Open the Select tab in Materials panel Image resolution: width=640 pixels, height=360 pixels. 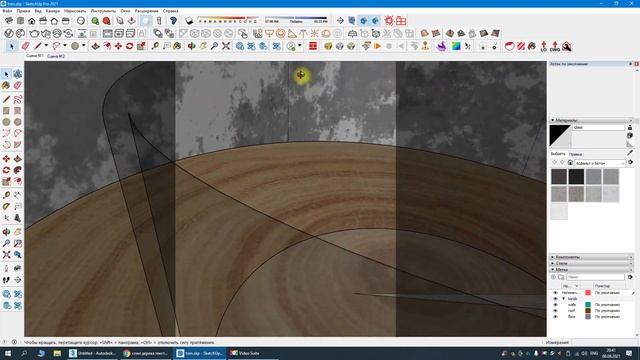pos(558,154)
